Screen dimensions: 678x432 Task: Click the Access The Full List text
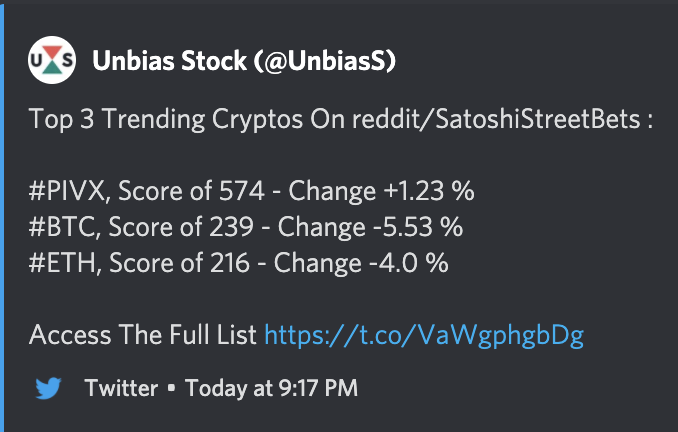(x=143, y=335)
